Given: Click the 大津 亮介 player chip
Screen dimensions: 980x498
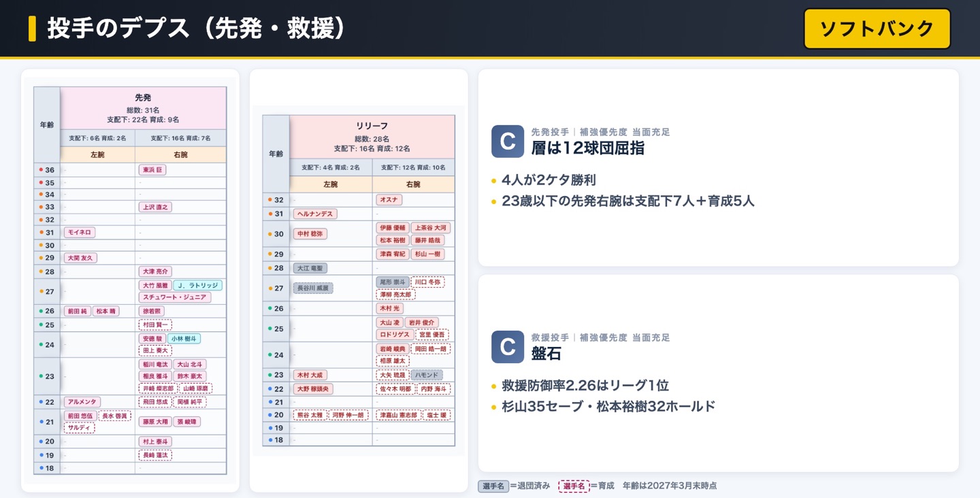Looking at the screenshot, I should coord(155,271).
